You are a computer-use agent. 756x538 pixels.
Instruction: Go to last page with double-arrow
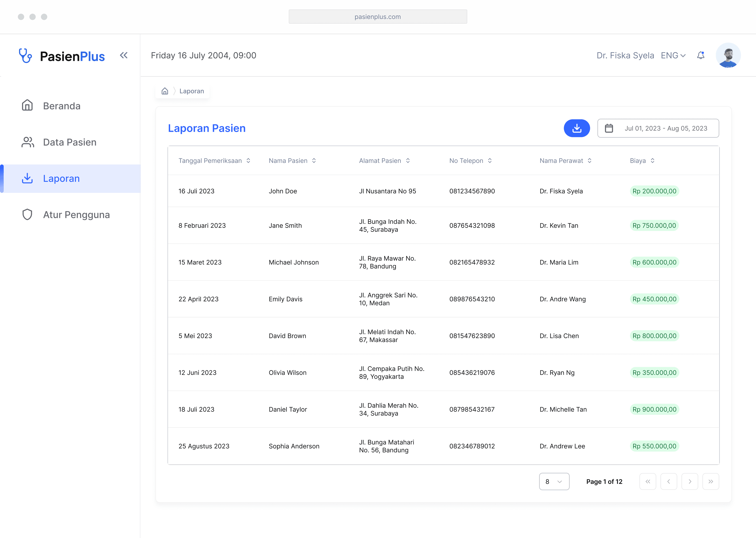click(710, 481)
